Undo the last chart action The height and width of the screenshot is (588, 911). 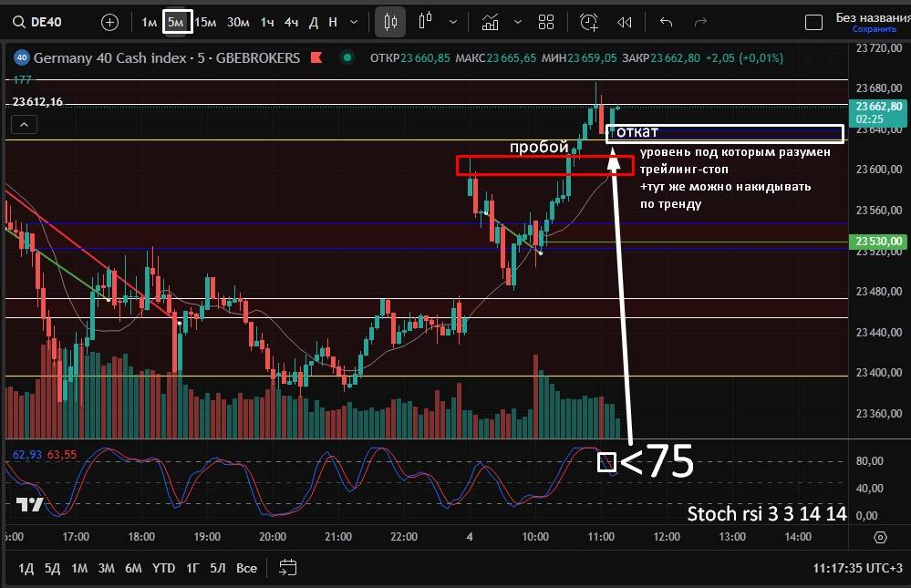click(666, 22)
